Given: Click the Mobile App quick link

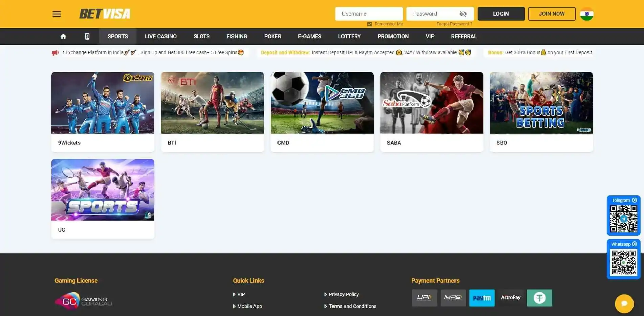Looking at the screenshot, I should [249, 306].
